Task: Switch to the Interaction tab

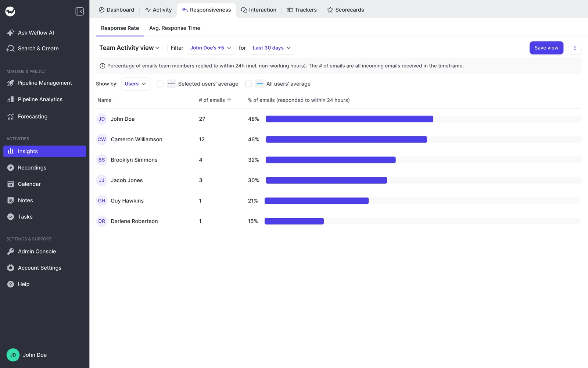Action: coord(259,10)
